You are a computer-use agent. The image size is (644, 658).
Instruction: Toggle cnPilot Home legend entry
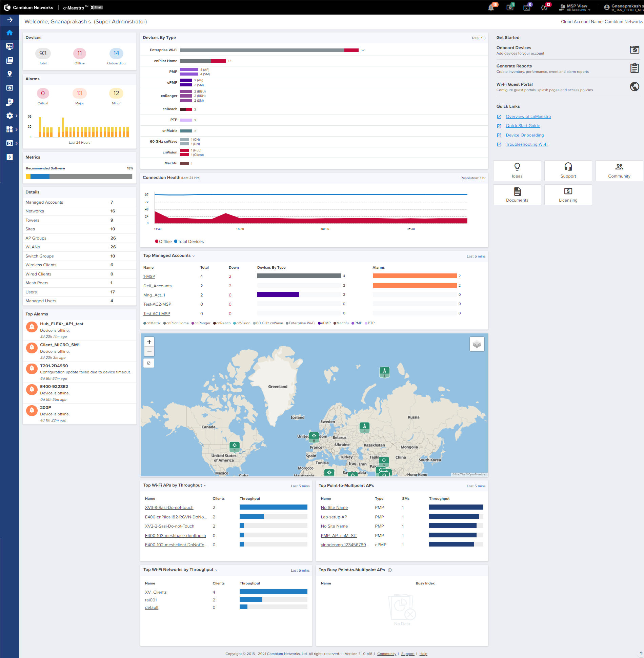click(176, 323)
